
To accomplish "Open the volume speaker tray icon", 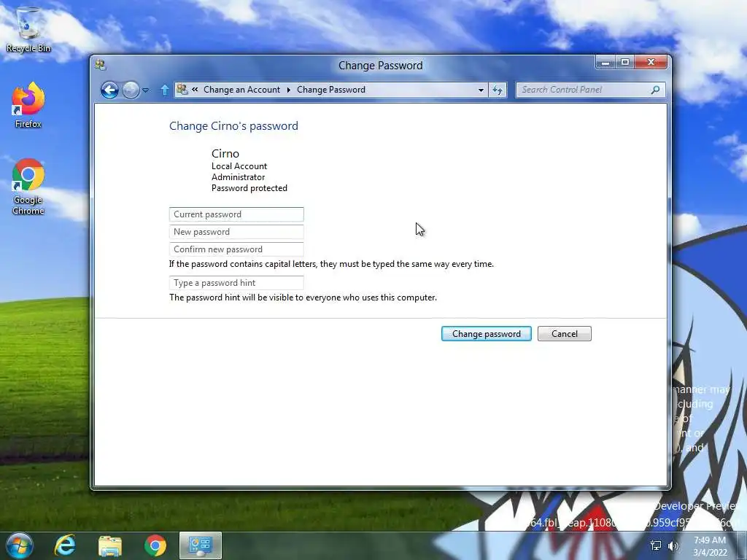I will pyautogui.click(x=673, y=545).
